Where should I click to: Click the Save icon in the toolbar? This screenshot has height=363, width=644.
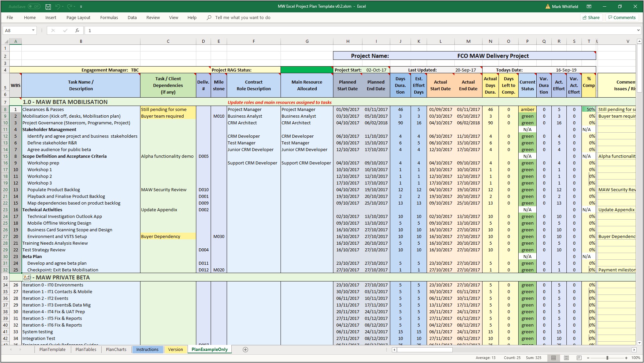(47, 6)
